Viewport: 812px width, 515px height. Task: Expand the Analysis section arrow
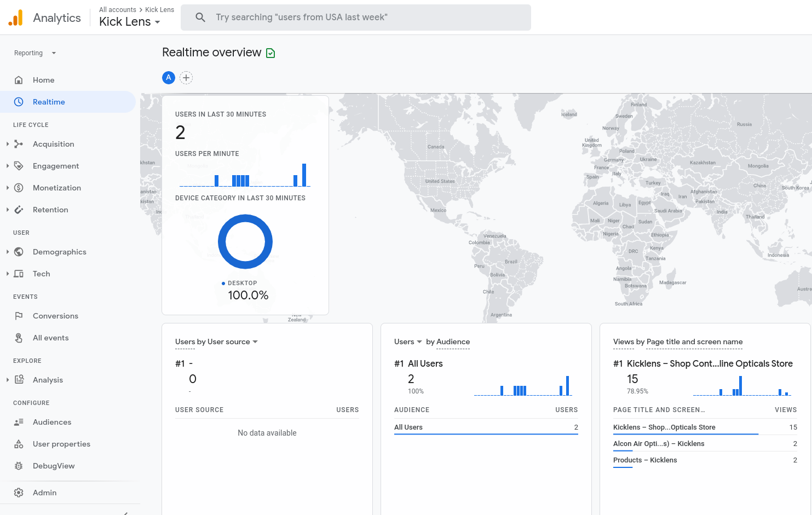coord(8,380)
